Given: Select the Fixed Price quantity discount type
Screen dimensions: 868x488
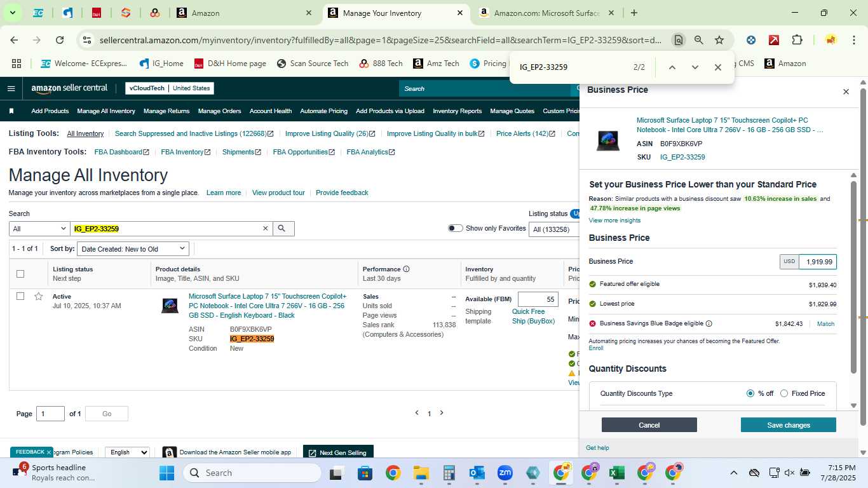Looking at the screenshot, I should pos(784,393).
